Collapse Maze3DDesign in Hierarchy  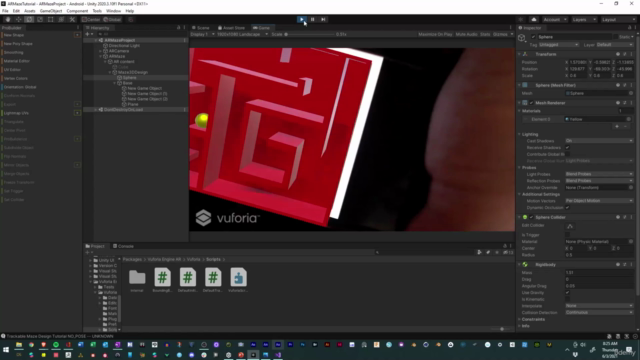click(x=110, y=72)
